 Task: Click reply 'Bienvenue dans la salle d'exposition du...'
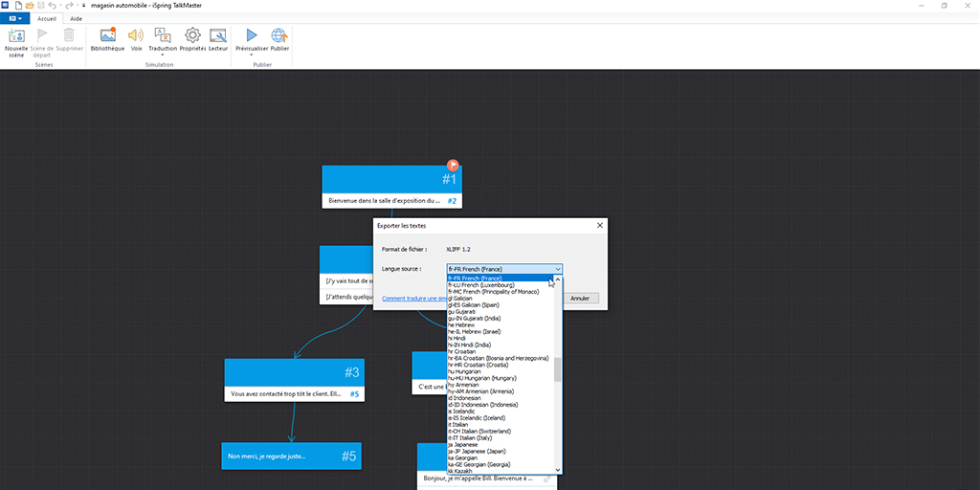385,201
